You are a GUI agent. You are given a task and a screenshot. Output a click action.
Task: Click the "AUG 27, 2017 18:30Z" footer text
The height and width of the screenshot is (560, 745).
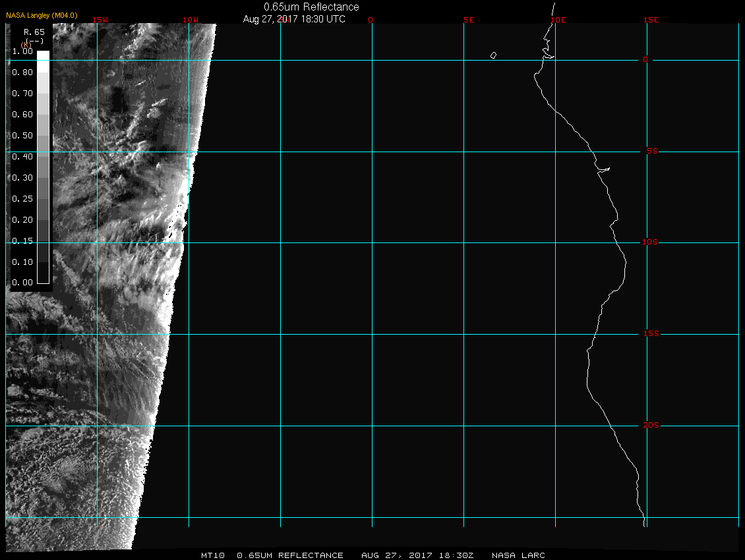click(417, 555)
